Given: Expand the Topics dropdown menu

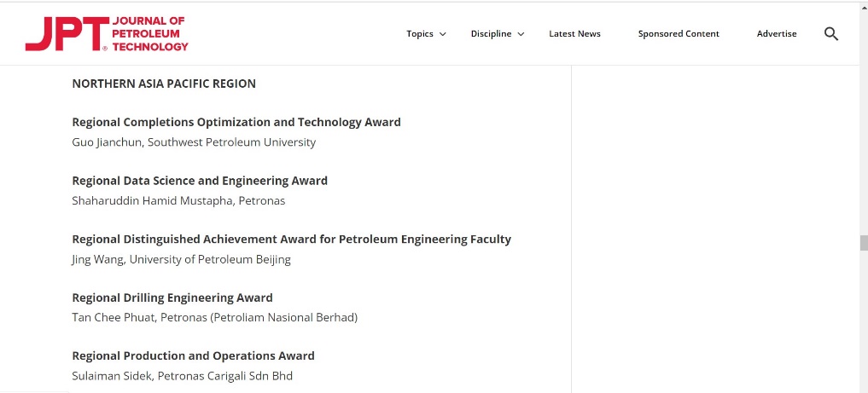Looking at the screenshot, I should tap(426, 34).
